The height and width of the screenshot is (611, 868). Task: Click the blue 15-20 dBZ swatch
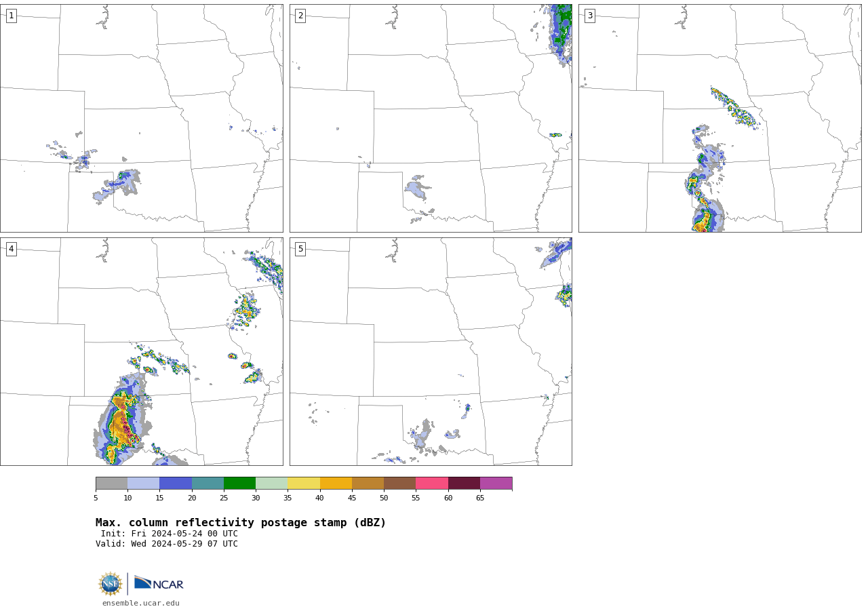tap(176, 484)
